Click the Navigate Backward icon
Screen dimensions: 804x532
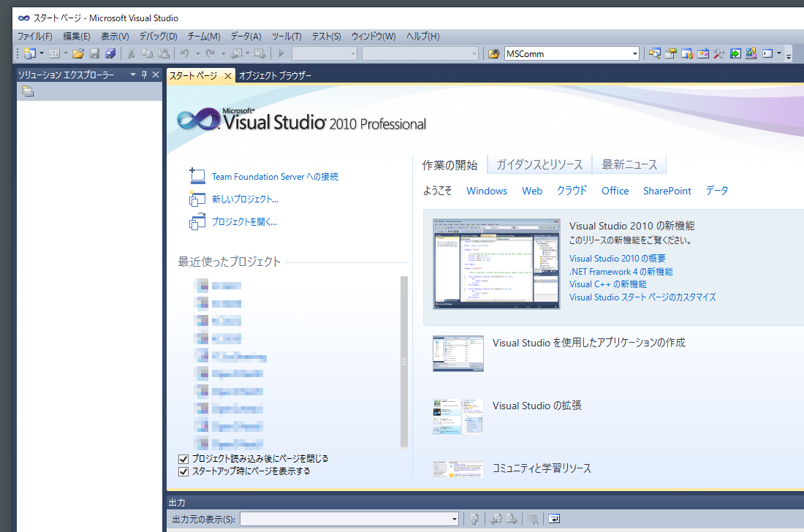(236, 53)
